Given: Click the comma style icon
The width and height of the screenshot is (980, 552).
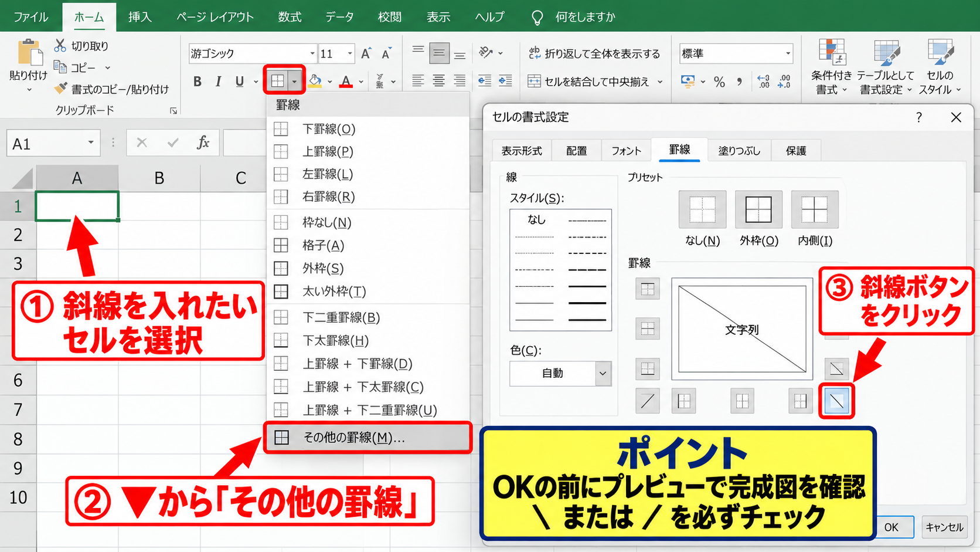Looking at the screenshot, I should tap(740, 82).
